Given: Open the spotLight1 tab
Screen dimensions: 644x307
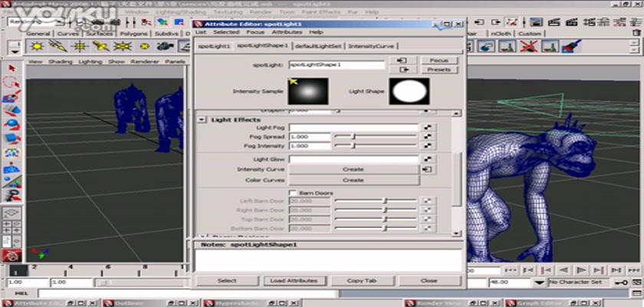Looking at the screenshot, I should tap(214, 46).
